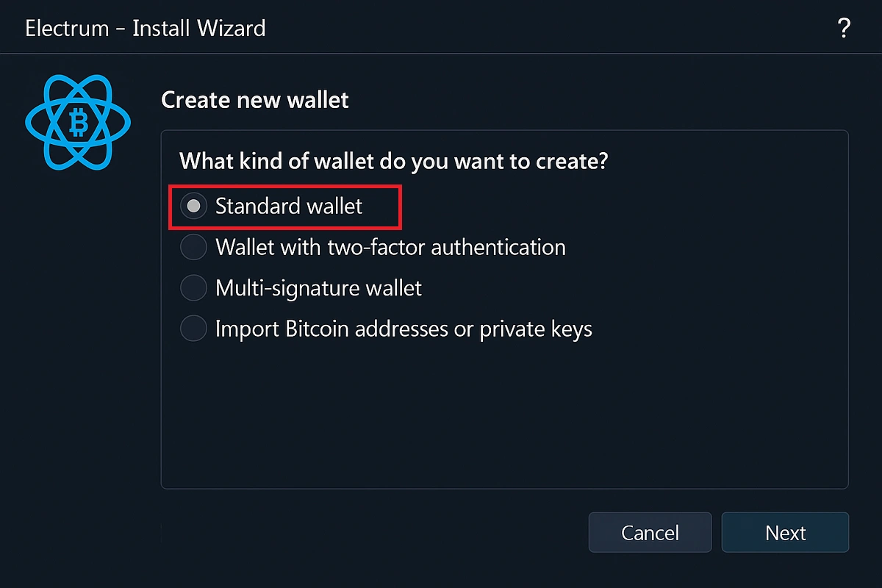Click the Electrum atom logo
This screenshot has height=588, width=882.
[77, 122]
